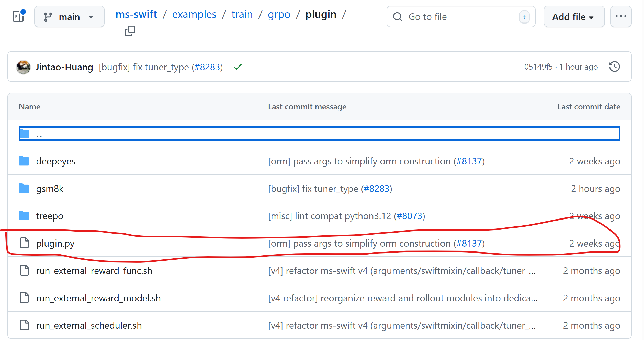Click the deepeyes folder icon
The image size is (644, 340).
pyautogui.click(x=24, y=161)
